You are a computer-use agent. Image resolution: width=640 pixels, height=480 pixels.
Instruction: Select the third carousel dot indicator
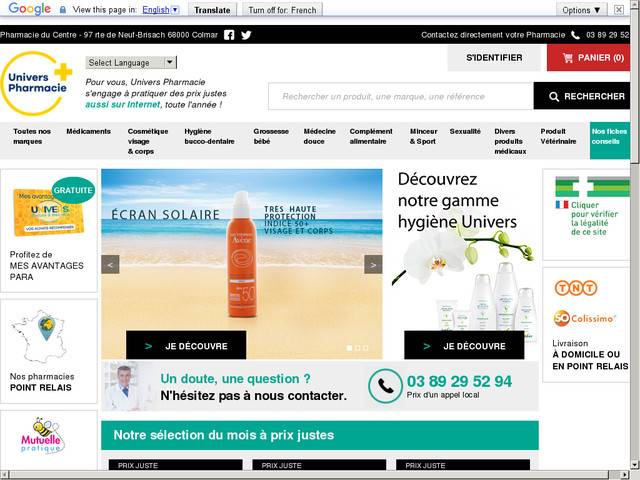coord(366,348)
